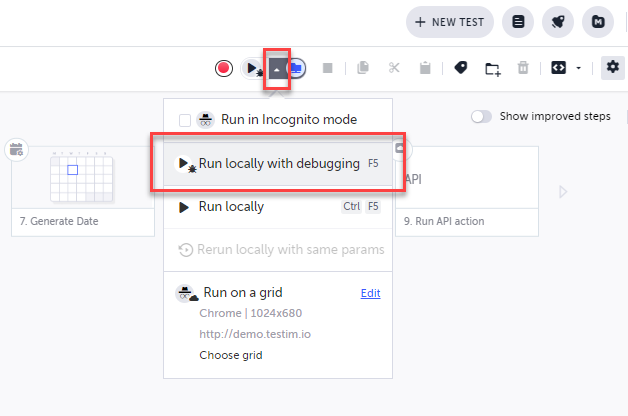Click the code brackets icon
The width and height of the screenshot is (628, 416).
pyautogui.click(x=558, y=68)
